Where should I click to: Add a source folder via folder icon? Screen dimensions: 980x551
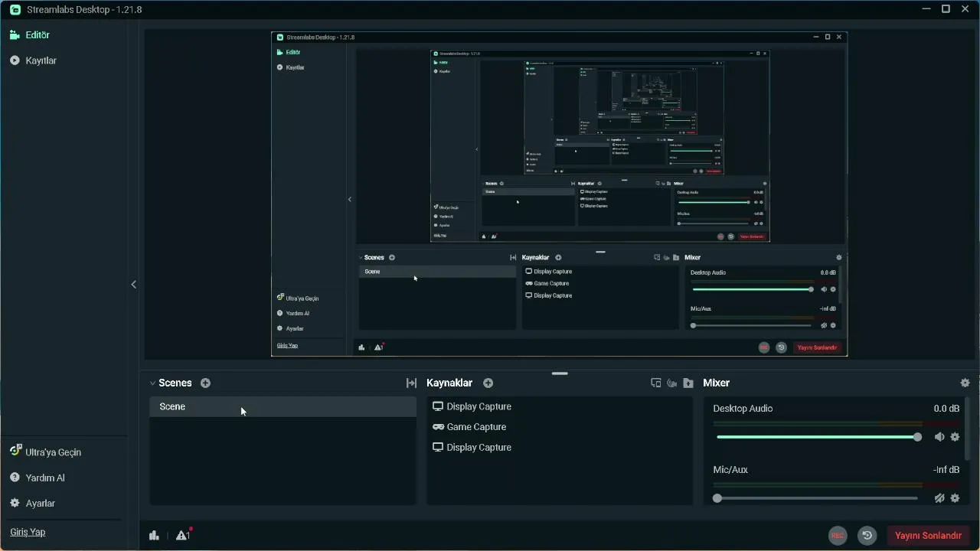[x=688, y=383]
